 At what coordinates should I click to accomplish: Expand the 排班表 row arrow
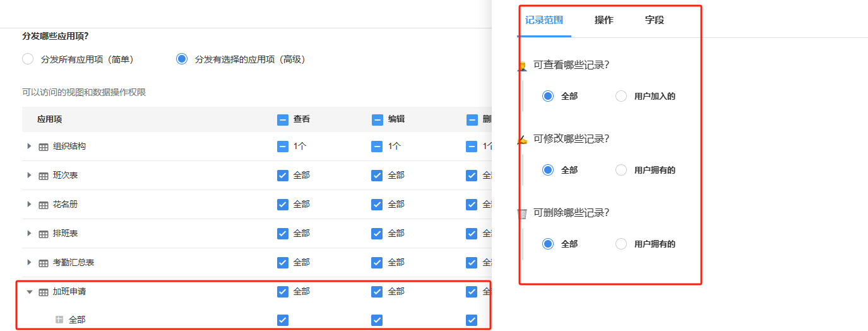pyautogui.click(x=29, y=233)
